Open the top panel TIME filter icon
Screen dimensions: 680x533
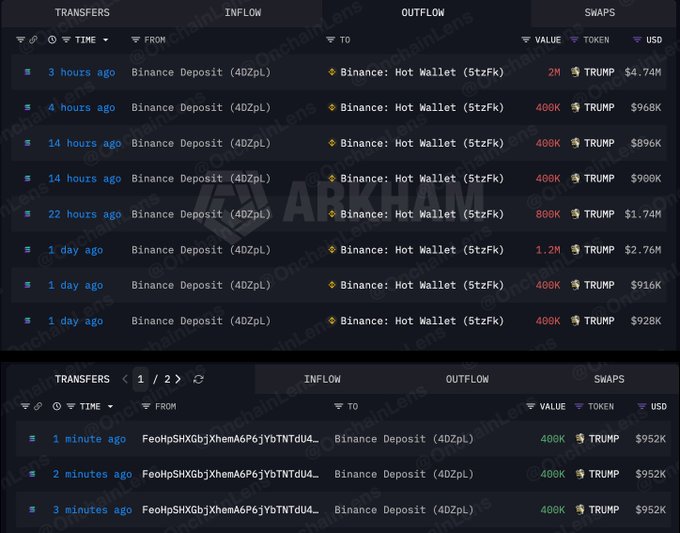pos(66,40)
